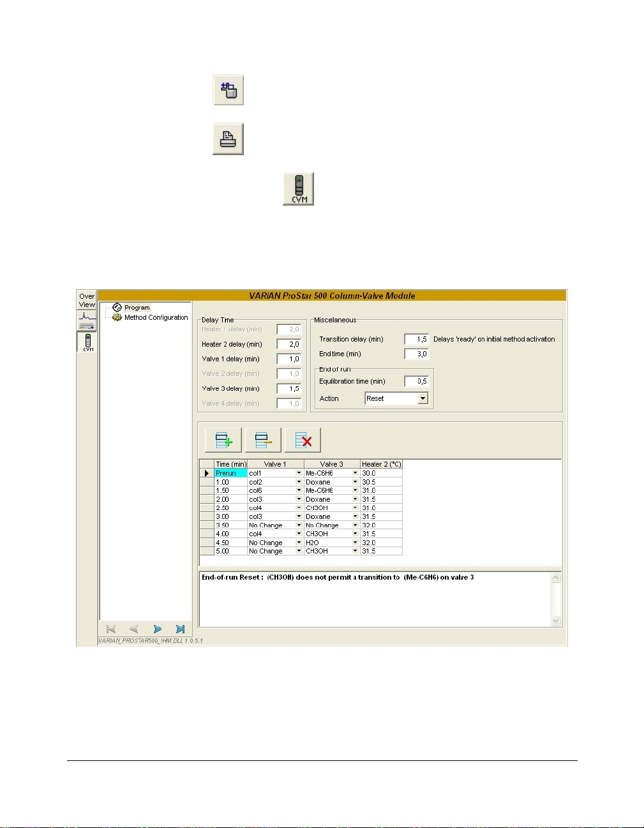The image size is (644, 828).
Task: Open the Over View sidebar tab
Action: tap(87, 301)
